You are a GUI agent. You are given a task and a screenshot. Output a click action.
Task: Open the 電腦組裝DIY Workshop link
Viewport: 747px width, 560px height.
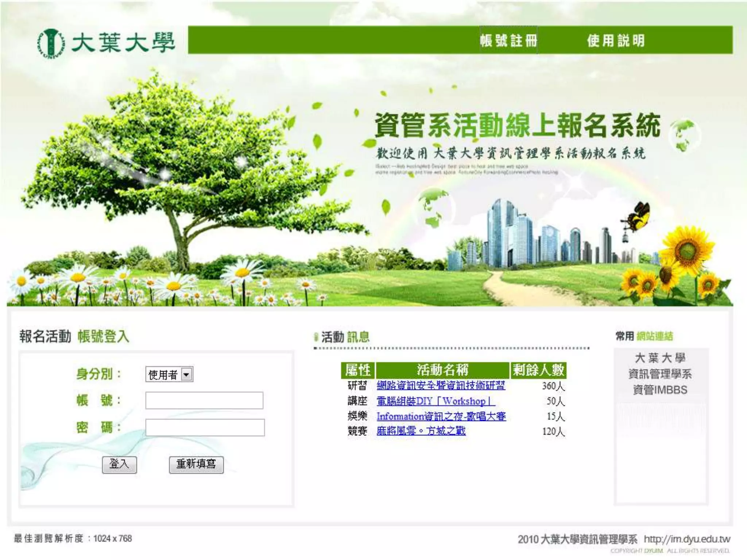(436, 401)
